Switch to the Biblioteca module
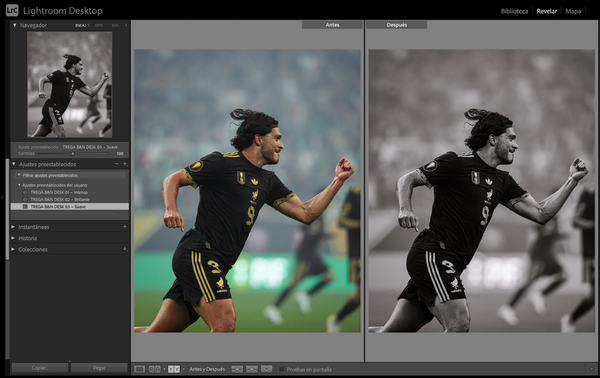Screen dimensions: 600x378 pyautogui.click(x=514, y=11)
